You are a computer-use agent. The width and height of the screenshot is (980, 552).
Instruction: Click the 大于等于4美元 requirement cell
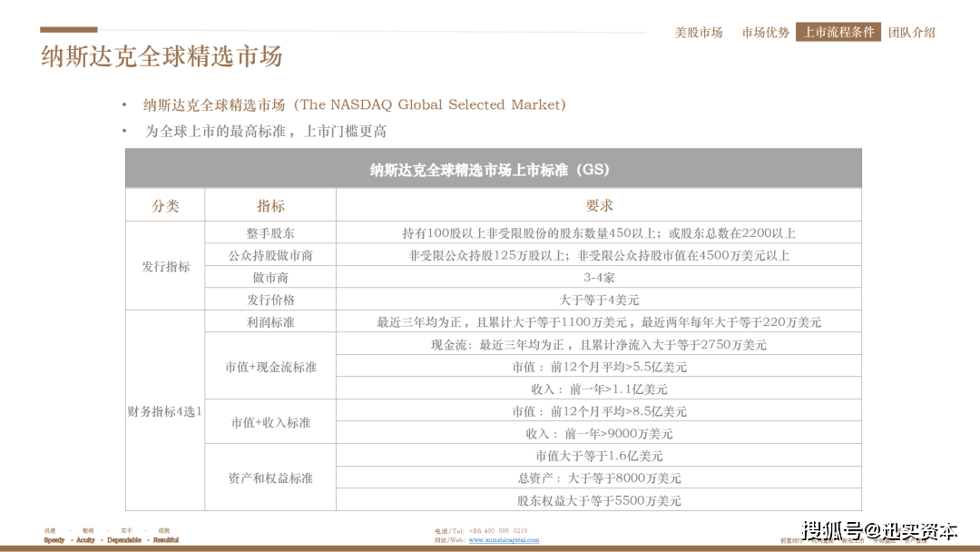click(599, 300)
